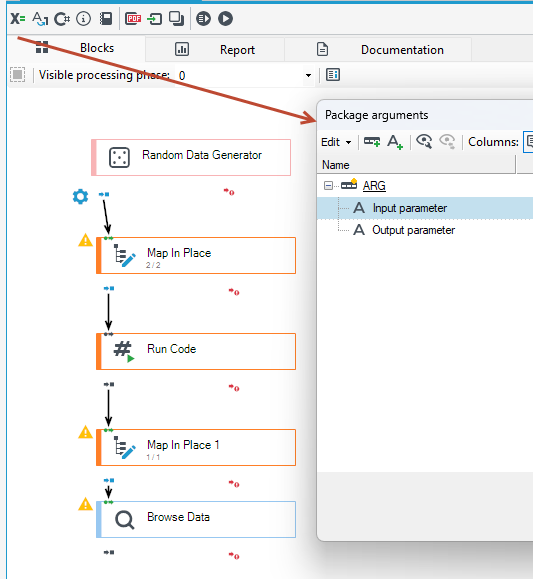Select the Input parameter row

[425, 208]
